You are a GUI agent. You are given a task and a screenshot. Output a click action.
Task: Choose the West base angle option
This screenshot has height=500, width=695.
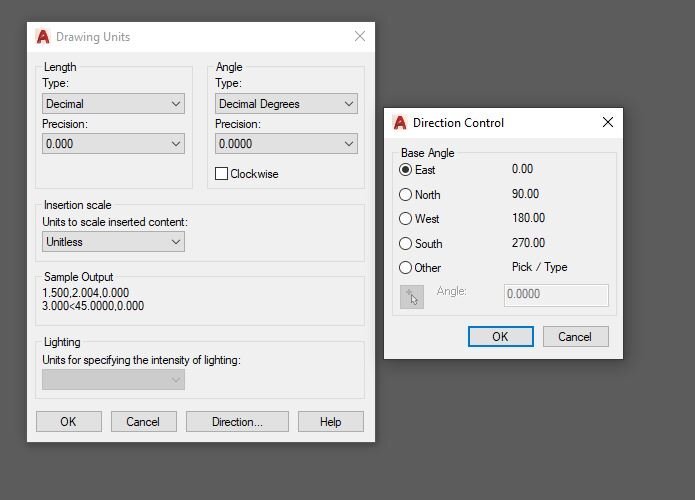[x=405, y=219]
